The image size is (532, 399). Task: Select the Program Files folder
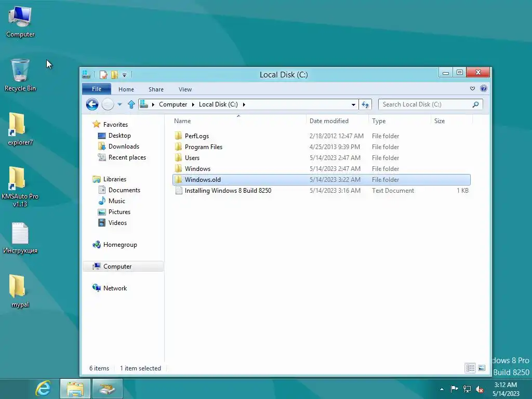coord(321,147)
